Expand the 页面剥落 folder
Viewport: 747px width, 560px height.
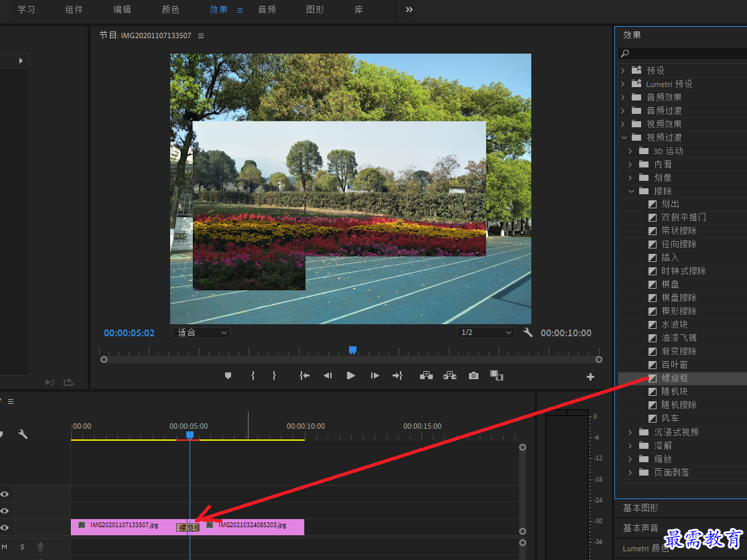pos(630,472)
